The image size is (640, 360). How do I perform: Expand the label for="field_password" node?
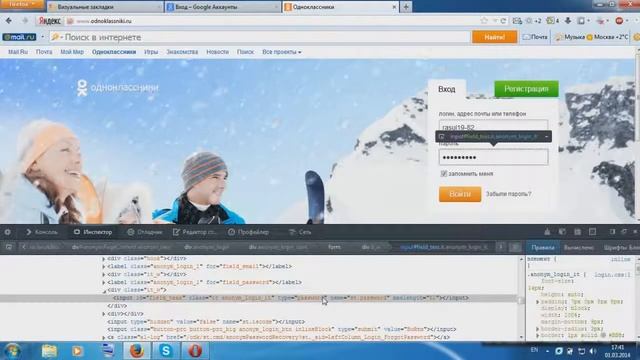click(104, 282)
